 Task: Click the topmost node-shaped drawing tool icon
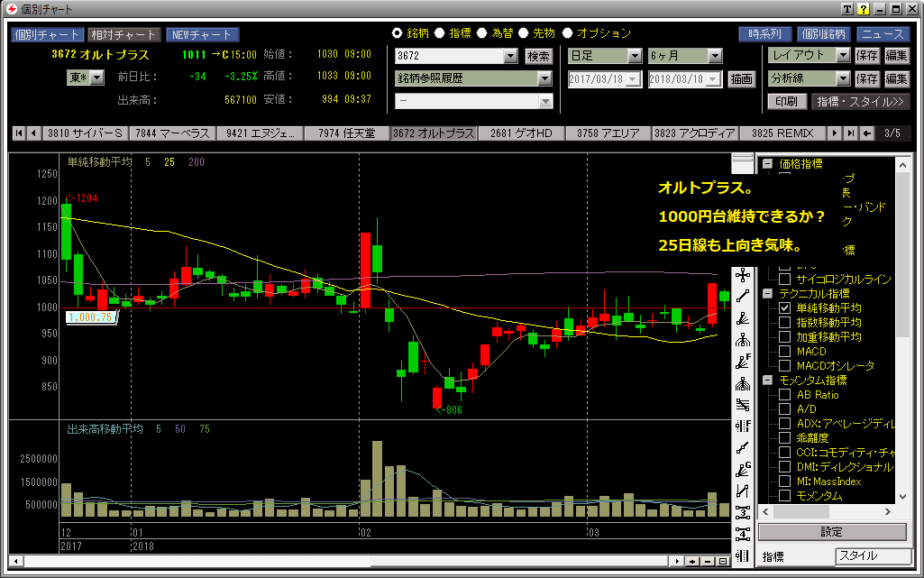(x=743, y=273)
